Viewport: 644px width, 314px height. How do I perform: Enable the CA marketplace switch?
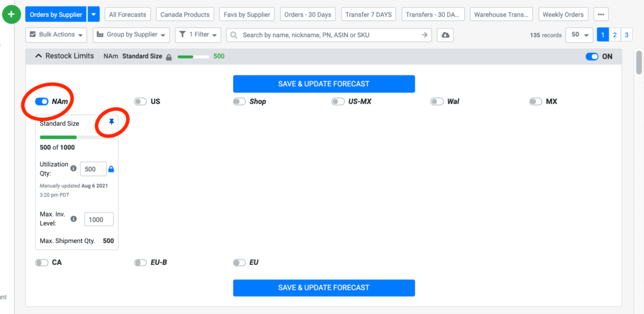tap(42, 262)
